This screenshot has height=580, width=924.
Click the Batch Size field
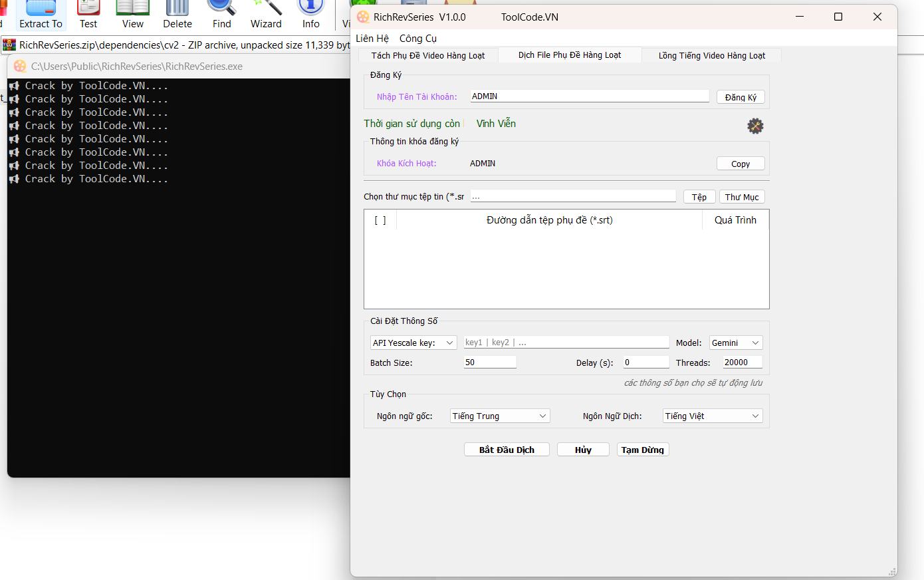[x=490, y=362]
